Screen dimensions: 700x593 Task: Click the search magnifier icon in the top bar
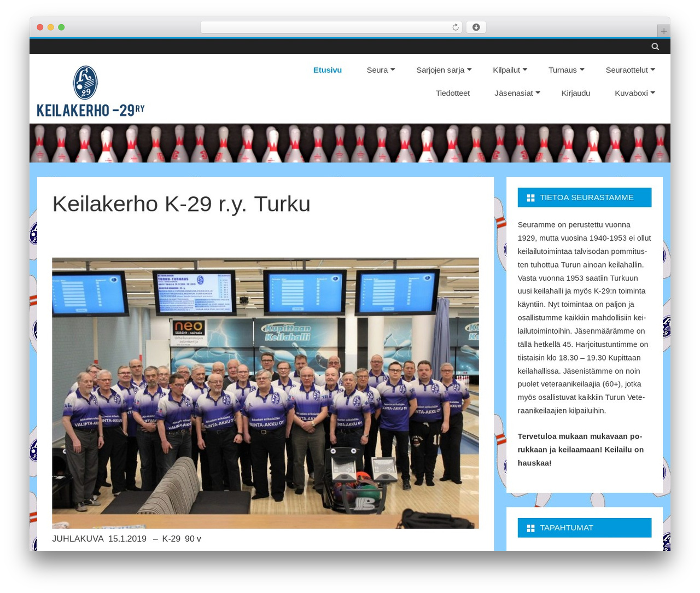655,46
